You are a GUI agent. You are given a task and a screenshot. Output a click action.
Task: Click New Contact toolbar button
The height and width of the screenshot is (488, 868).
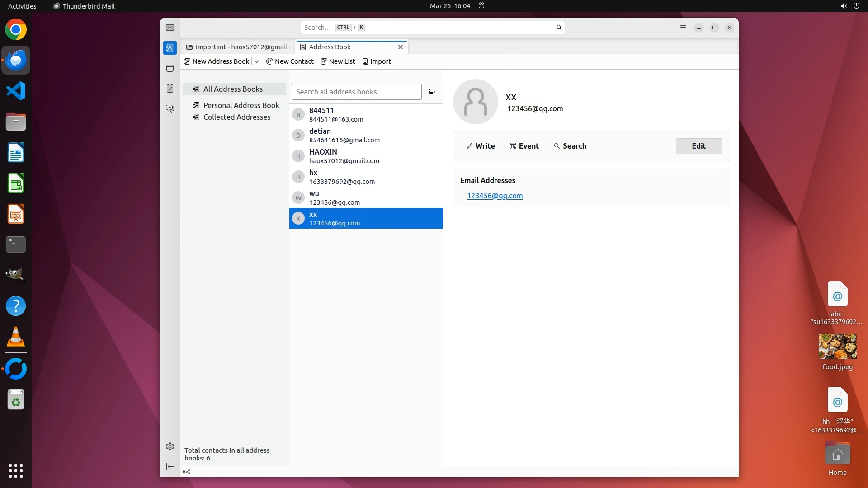click(x=290, y=61)
